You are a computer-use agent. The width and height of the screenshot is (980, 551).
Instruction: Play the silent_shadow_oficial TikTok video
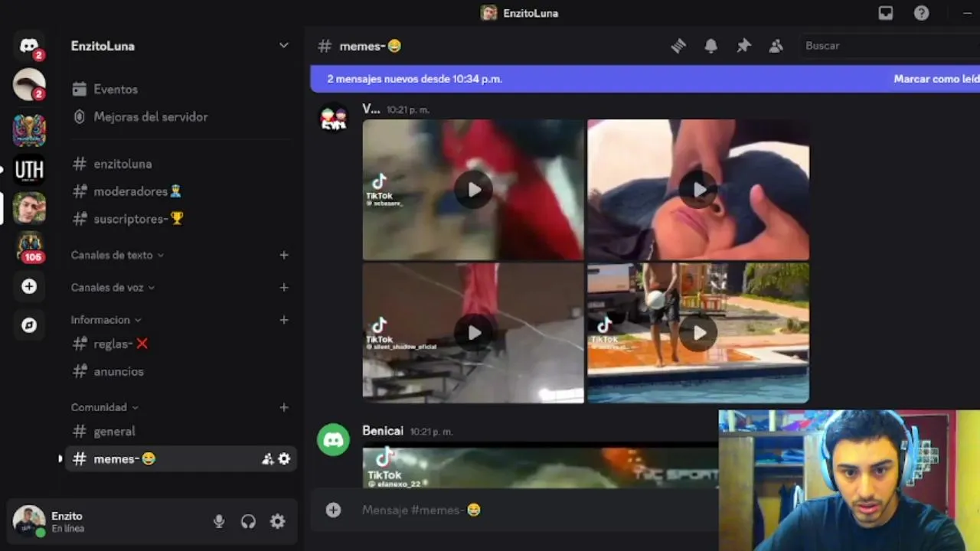point(473,333)
